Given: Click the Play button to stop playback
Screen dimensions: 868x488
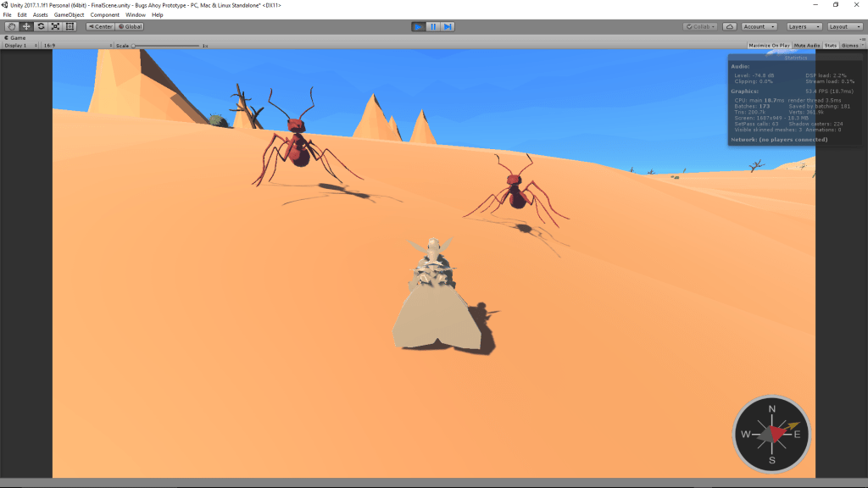Looking at the screenshot, I should [418, 26].
